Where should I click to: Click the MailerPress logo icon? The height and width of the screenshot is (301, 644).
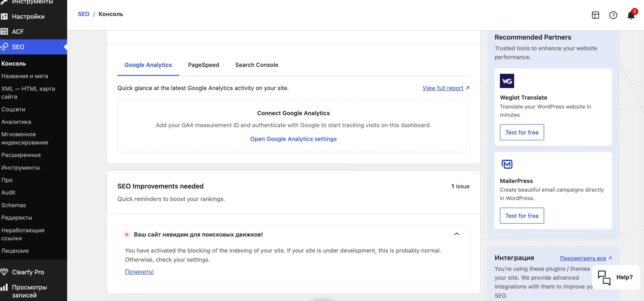(x=507, y=164)
